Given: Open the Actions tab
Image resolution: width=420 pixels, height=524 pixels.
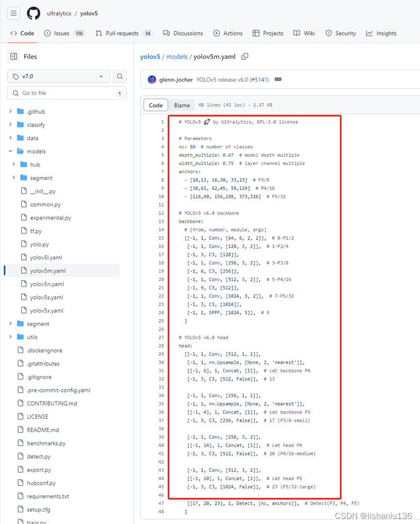Looking at the screenshot, I should click(228, 33).
